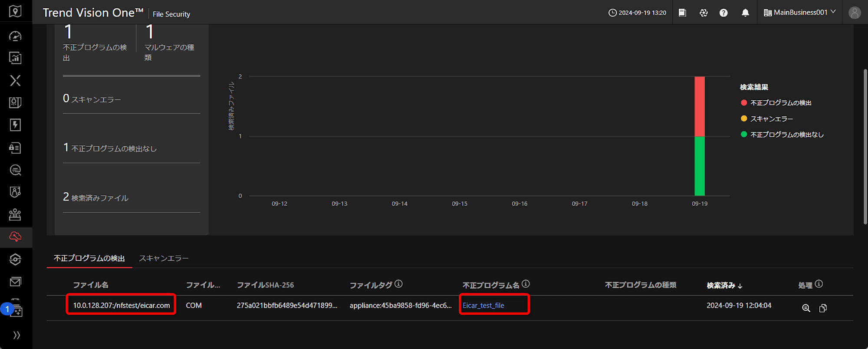This screenshot has height=349, width=868.
Task: Click the 2024-09-19 13:20 clock display
Action: pyautogui.click(x=637, y=13)
